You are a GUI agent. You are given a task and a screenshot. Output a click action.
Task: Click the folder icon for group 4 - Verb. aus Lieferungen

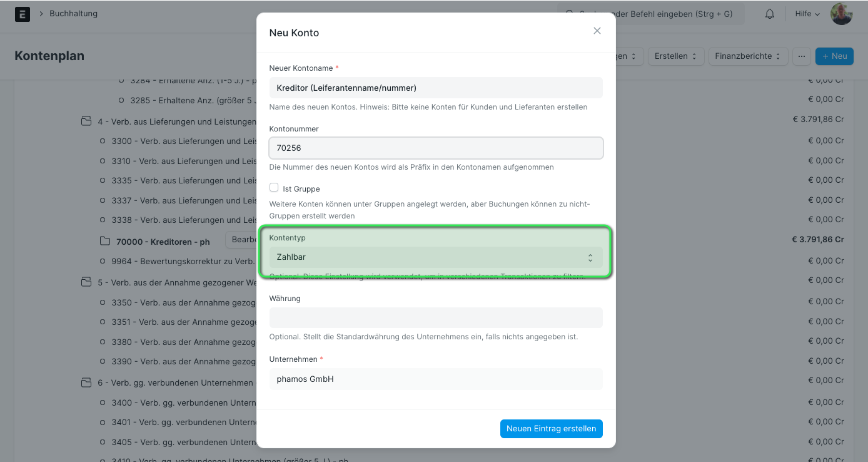[86, 121]
